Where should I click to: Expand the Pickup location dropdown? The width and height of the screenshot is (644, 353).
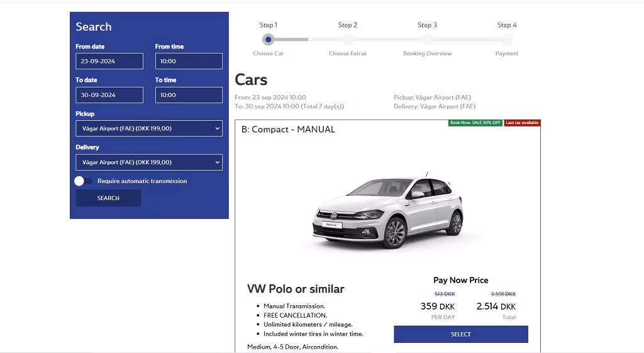tap(149, 128)
